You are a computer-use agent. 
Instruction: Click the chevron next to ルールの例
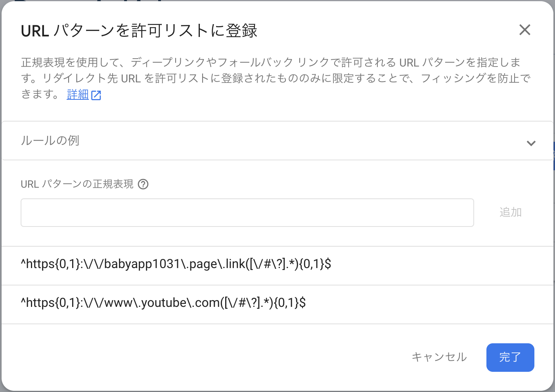tap(531, 143)
